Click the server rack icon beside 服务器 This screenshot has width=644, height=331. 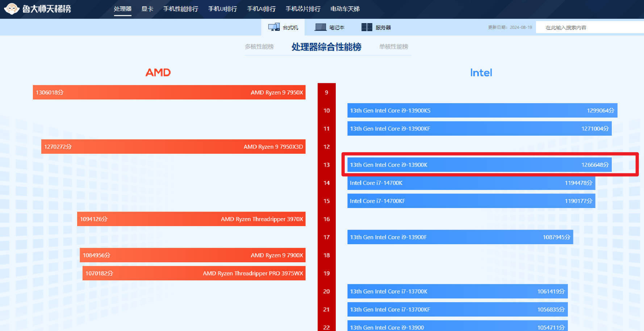point(367,27)
